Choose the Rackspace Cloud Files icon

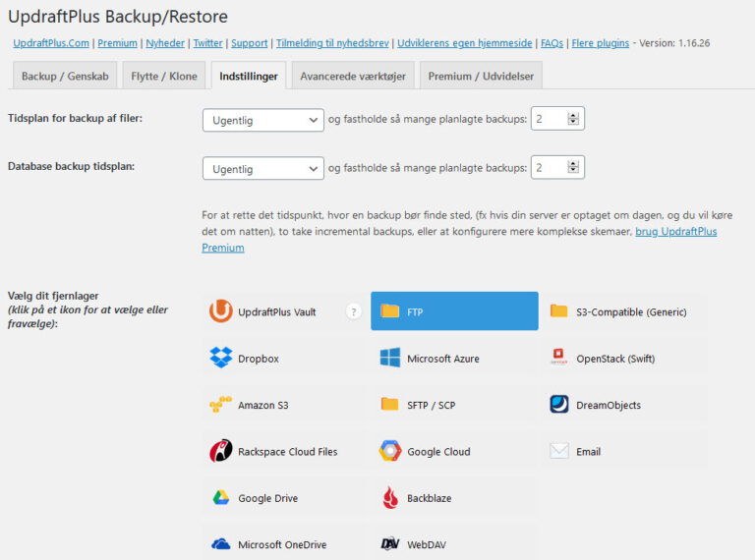(x=221, y=451)
